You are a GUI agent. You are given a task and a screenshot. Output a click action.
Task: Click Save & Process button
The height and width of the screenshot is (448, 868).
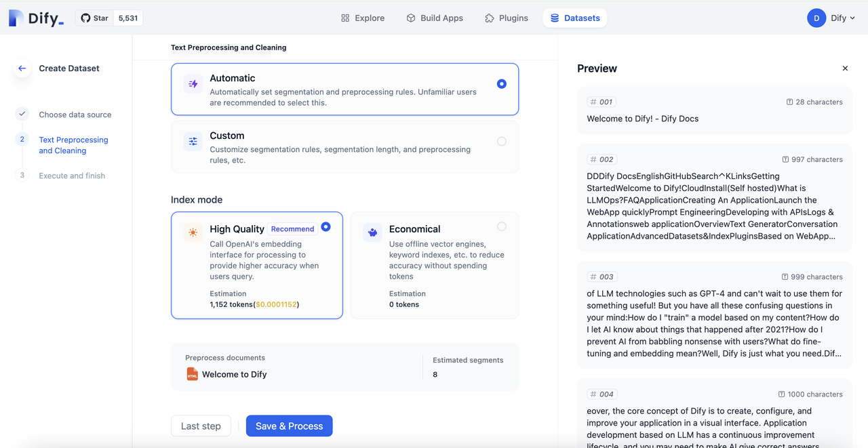[x=289, y=426]
